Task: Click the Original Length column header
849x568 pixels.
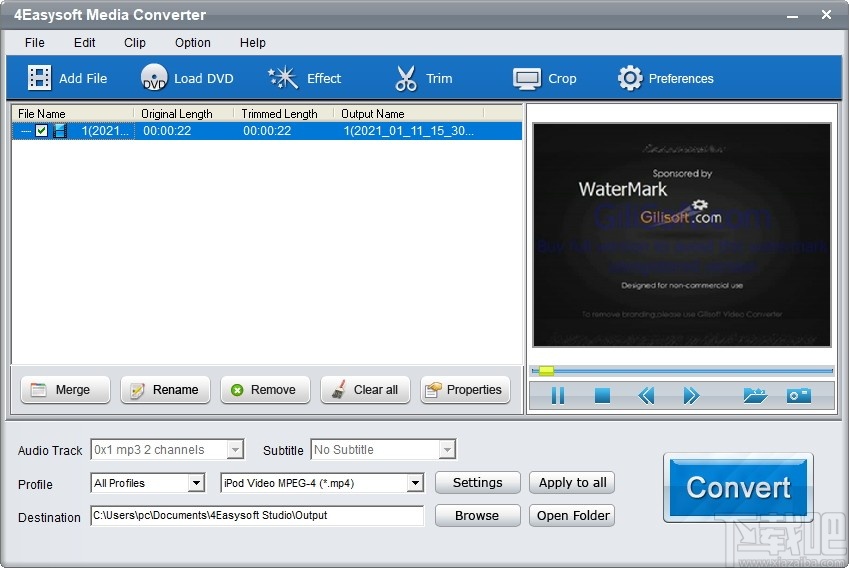Action: pos(184,114)
